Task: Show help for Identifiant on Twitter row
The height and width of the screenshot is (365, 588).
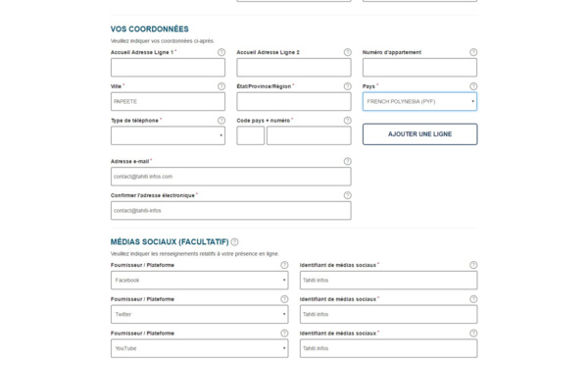Action: [x=473, y=299]
